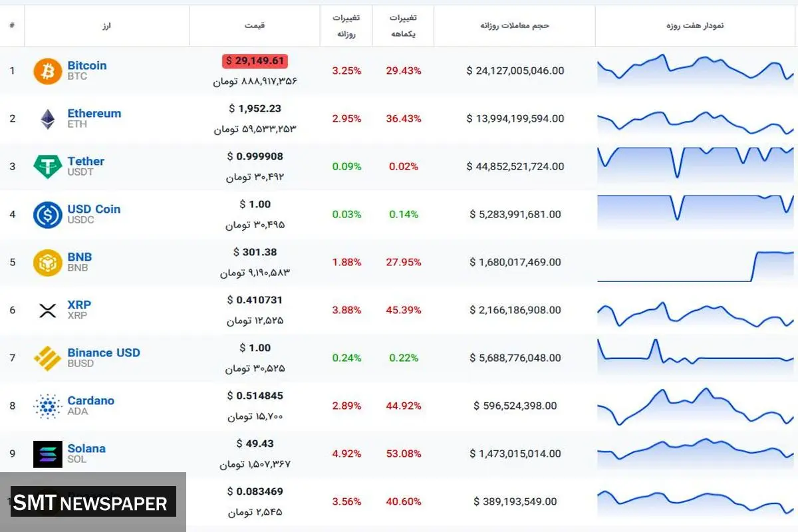
Task: Click the Bitcoin coin logo
Action: coord(48,71)
